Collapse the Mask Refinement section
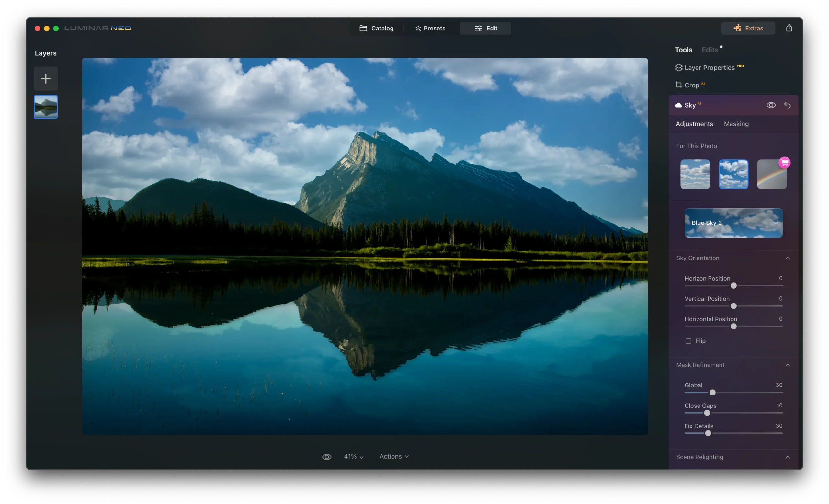The image size is (829, 504). (787, 365)
